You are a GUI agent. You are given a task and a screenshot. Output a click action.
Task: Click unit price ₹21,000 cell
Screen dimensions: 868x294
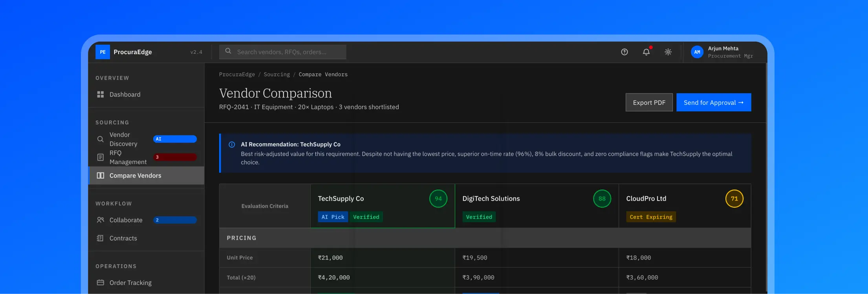pyautogui.click(x=383, y=258)
